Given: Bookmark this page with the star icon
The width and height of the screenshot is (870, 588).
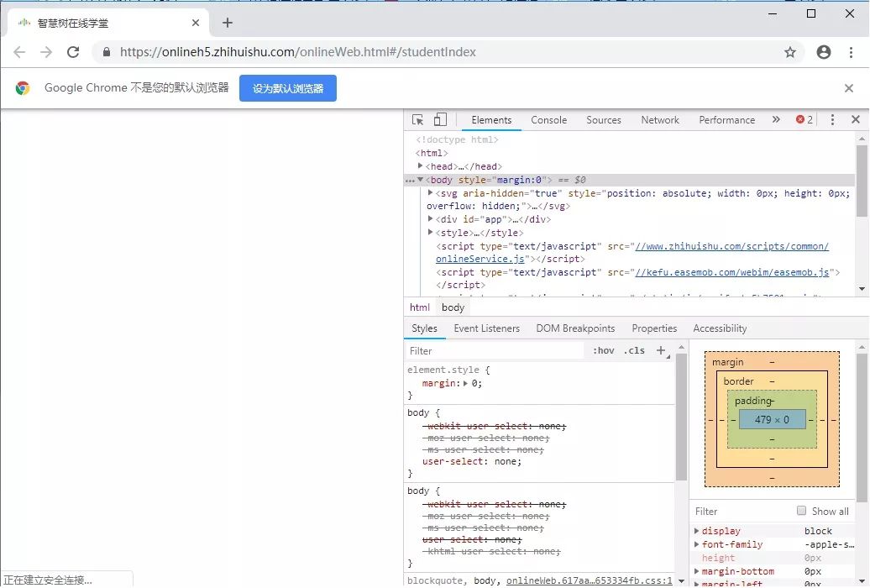Looking at the screenshot, I should (x=790, y=52).
